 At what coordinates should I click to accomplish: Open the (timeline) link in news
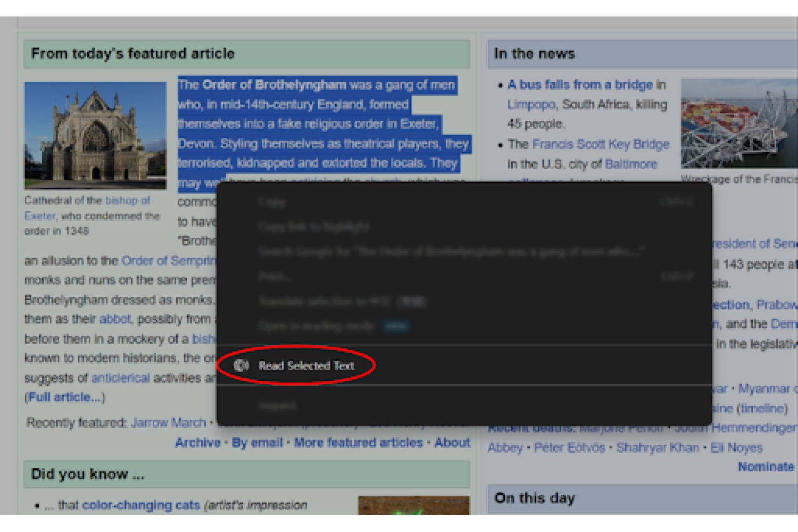point(762,409)
